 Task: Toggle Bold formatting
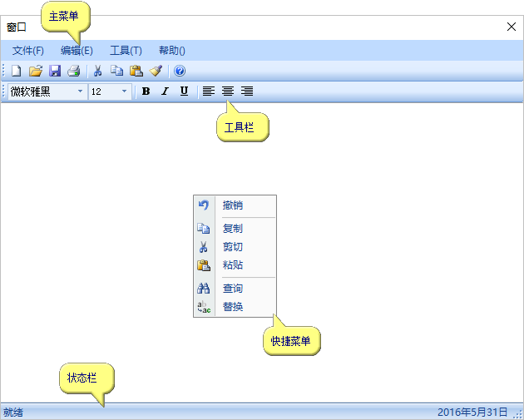coord(146,91)
